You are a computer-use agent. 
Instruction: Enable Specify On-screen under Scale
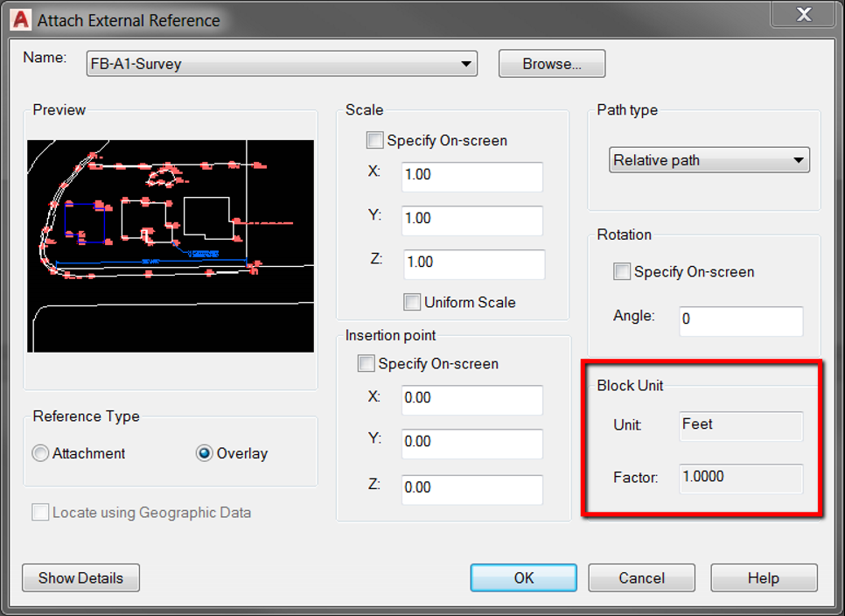click(x=374, y=140)
